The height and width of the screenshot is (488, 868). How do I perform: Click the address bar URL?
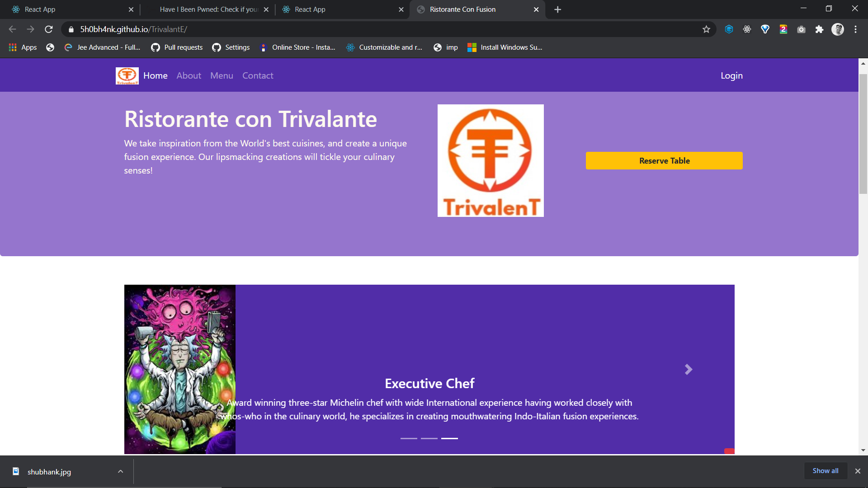134,29
